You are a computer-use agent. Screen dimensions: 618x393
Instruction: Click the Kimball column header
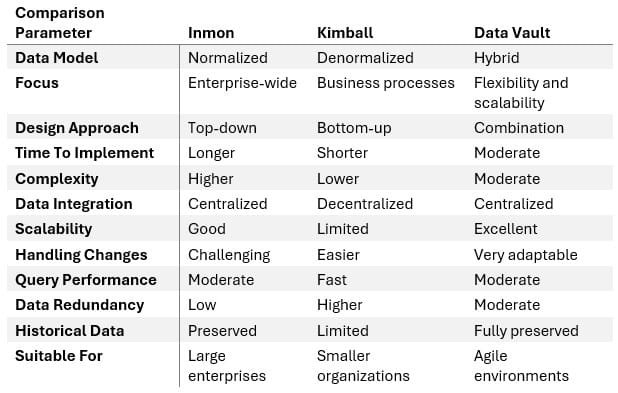pyautogui.click(x=345, y=33)
